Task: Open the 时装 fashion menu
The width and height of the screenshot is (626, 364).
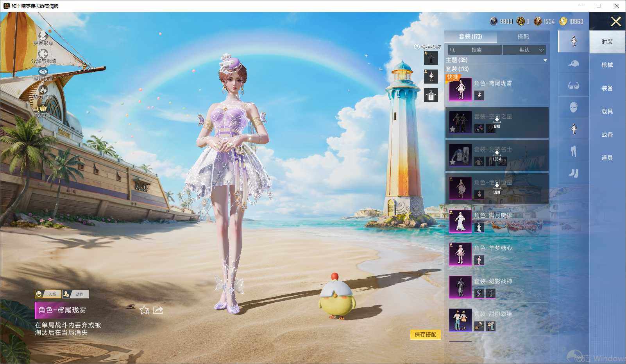Action: tap(607, 42)
